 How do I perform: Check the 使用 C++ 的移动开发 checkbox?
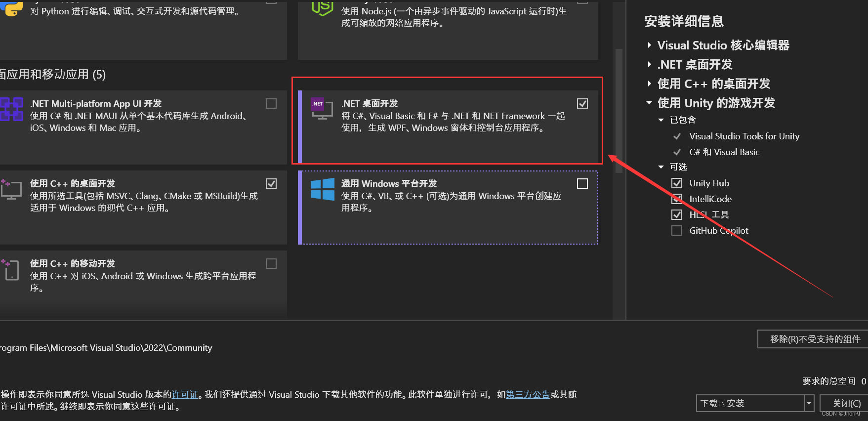[271, 263]
